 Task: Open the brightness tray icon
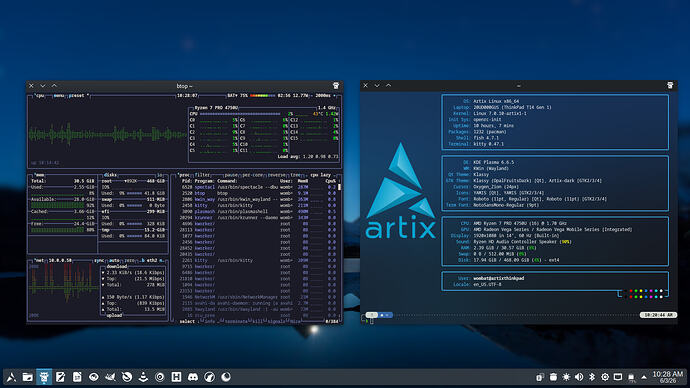tap(566, 377)
